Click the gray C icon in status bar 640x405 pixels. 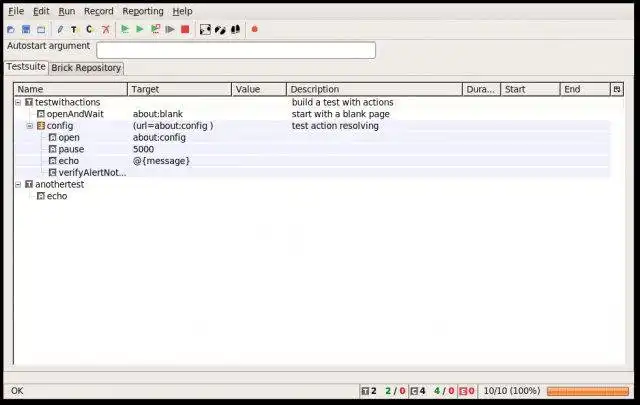[x=414, y=391]
